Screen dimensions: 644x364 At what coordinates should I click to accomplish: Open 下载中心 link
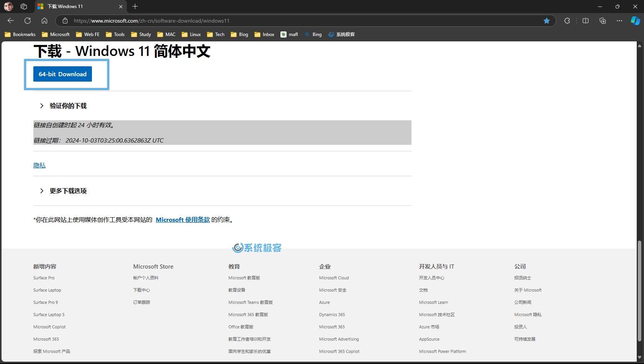pyautogui.click(x=141, y=290)
